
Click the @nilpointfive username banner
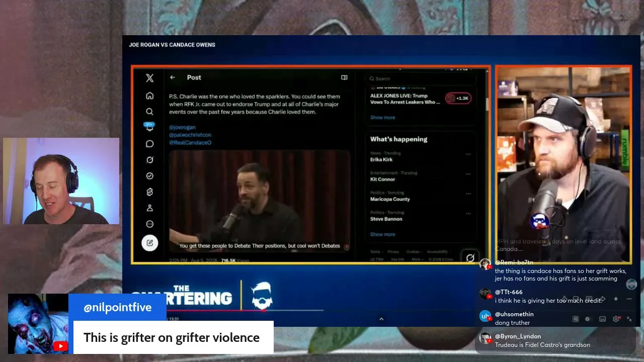117,307
